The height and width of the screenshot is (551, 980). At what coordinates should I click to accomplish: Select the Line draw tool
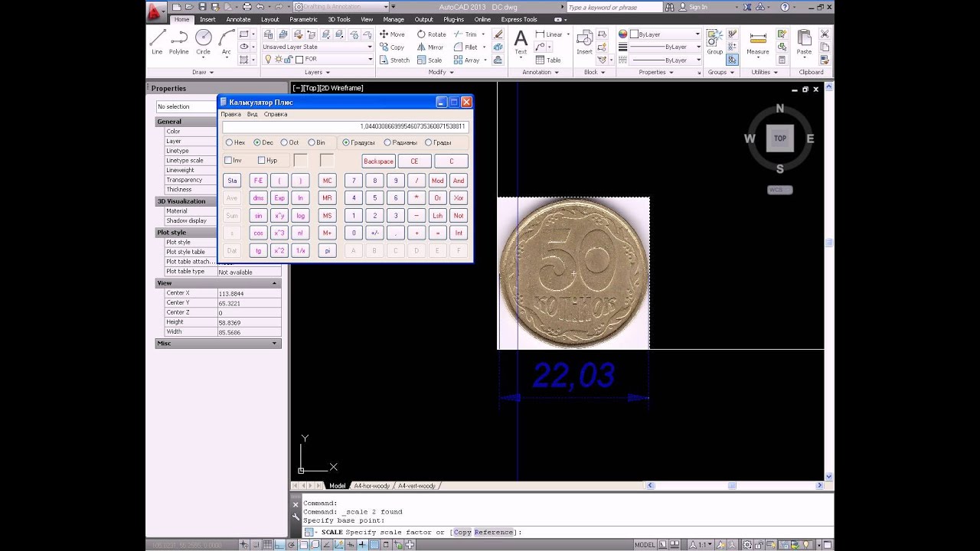coord(157,41)
